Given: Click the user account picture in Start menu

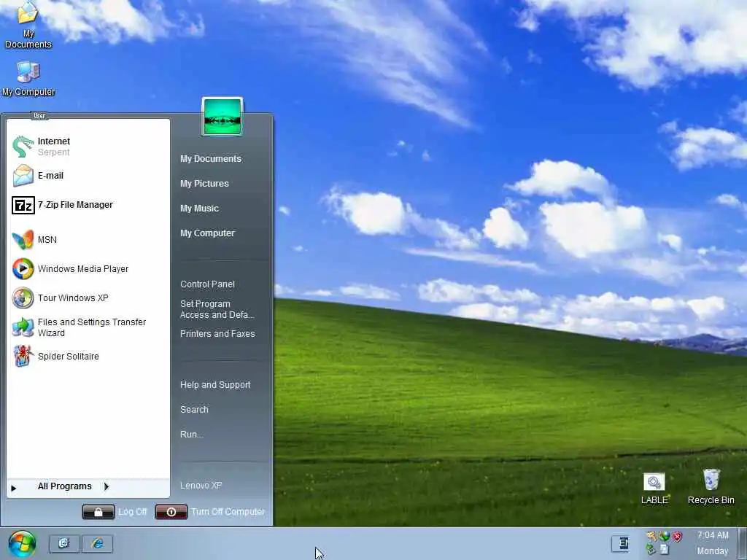Looking at the screenshot, I should tap(222, 117).
